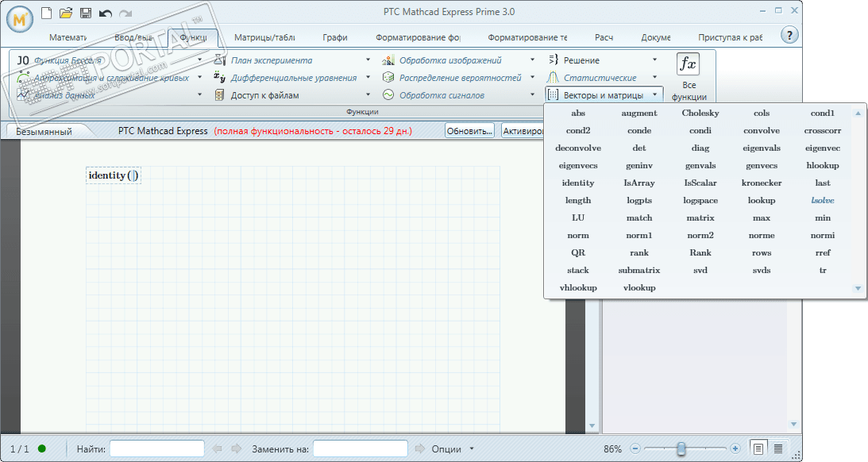This screenshot has width=868, height=462.
Task: Click the Дифференциальные уравнения icon
Action: click(x=220, y=77)
